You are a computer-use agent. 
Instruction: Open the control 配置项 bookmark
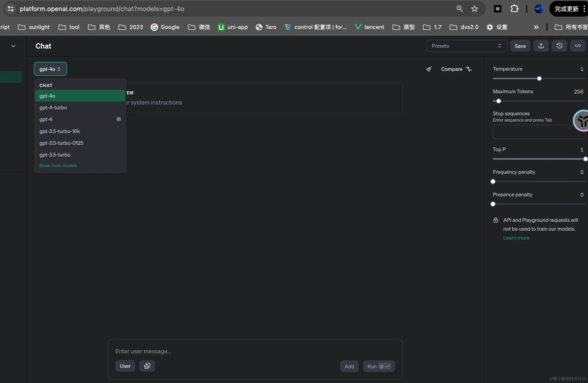coord(315,27)
